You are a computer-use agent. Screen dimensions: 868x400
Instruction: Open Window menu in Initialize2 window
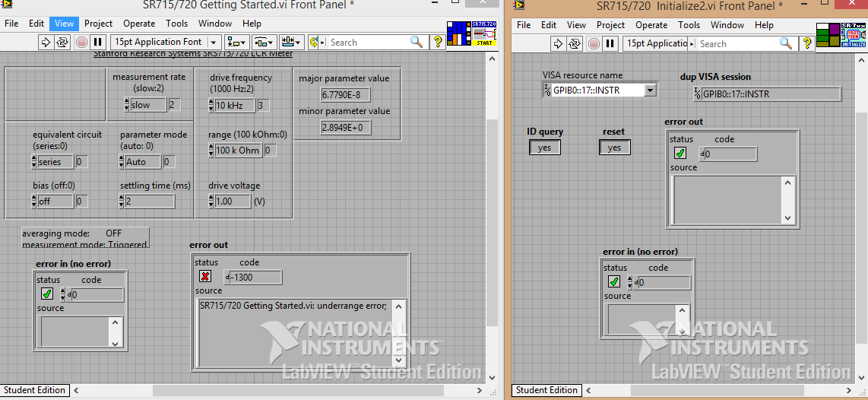pos(727,25)
